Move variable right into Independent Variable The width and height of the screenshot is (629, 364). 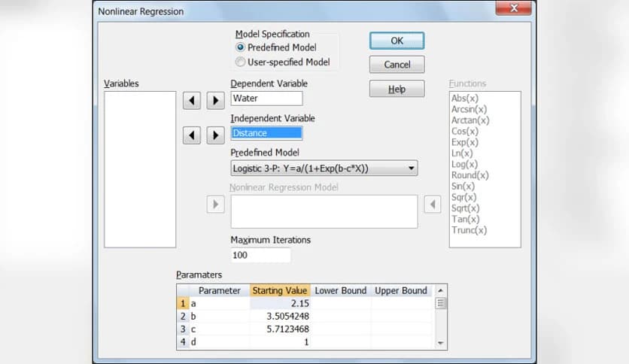tap(215, 135)
